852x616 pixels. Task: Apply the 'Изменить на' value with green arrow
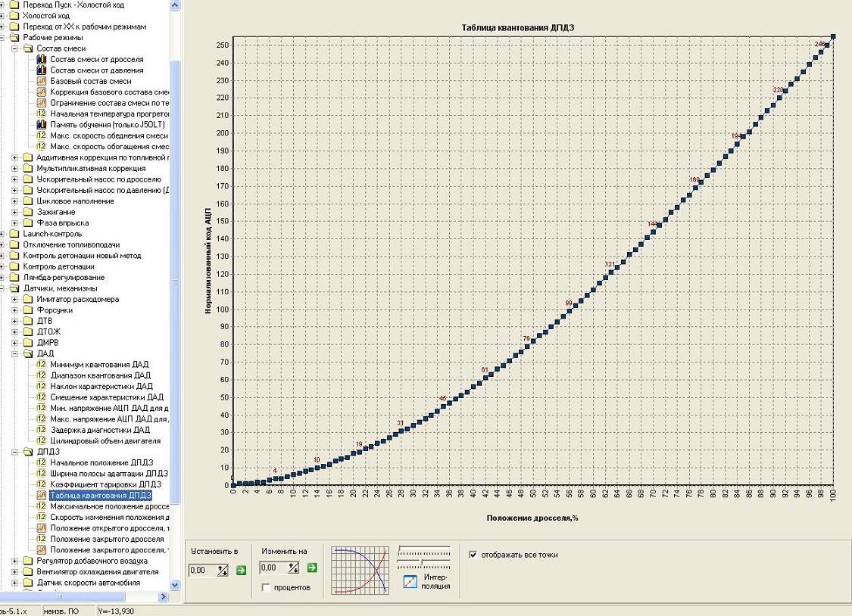pyautogui.click(x=311, y=568)
